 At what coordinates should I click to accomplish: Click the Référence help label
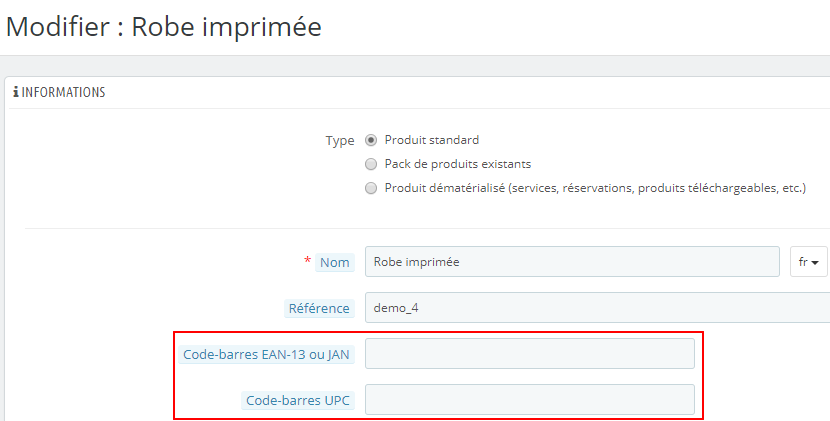319,308
